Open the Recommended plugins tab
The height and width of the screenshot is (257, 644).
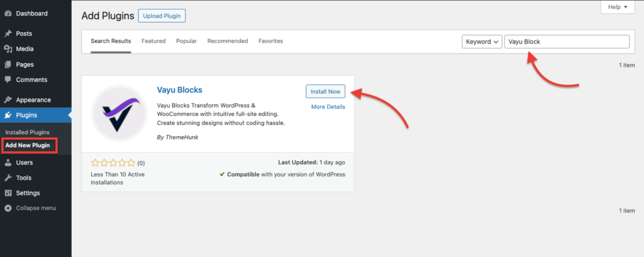click(228, 41)
